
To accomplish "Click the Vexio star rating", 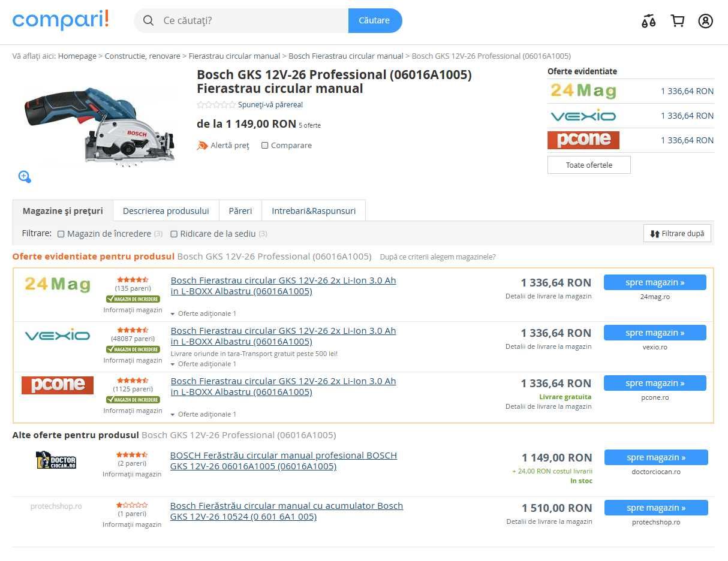I will (x=133, y=330).
